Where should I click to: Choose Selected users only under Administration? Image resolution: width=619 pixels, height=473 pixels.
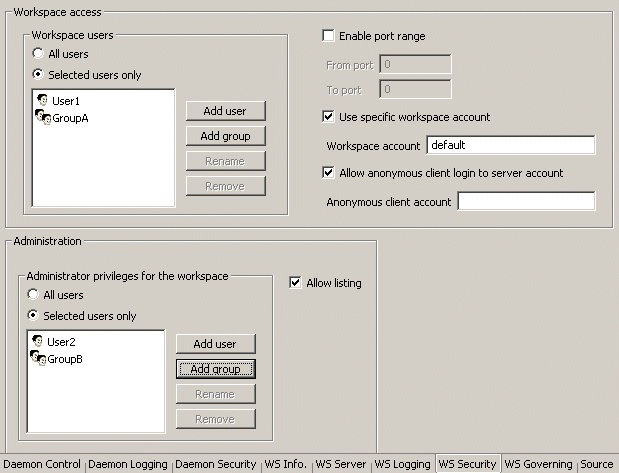(x=34, y=316)
